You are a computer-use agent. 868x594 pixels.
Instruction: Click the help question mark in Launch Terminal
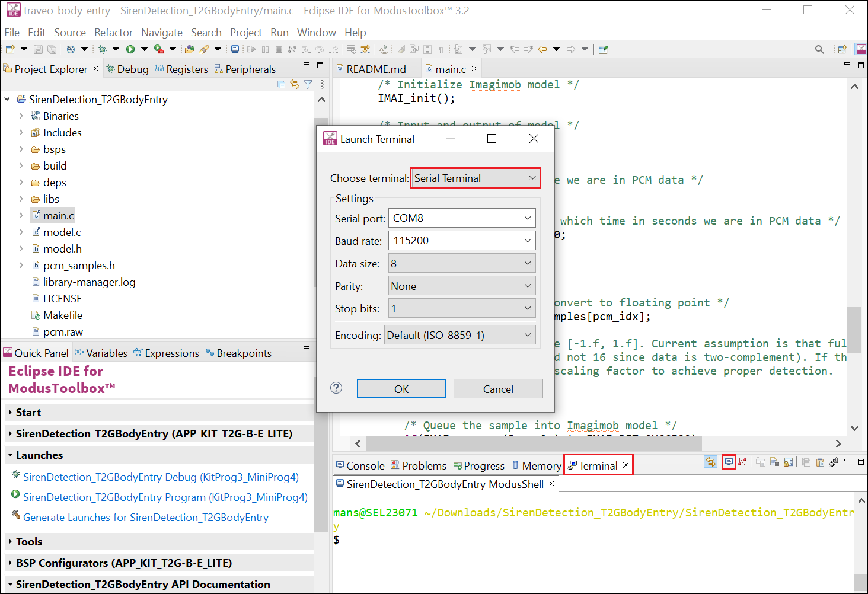tap(336, 388)
